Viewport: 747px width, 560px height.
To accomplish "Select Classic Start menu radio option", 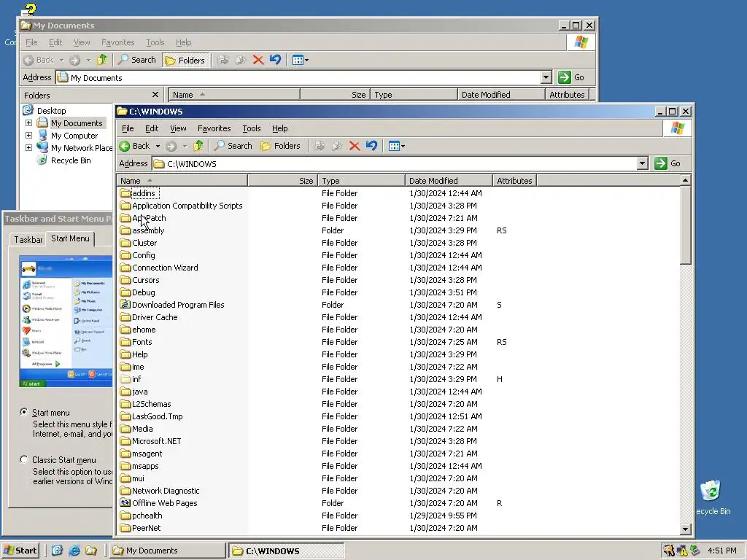I will (24, 459).
